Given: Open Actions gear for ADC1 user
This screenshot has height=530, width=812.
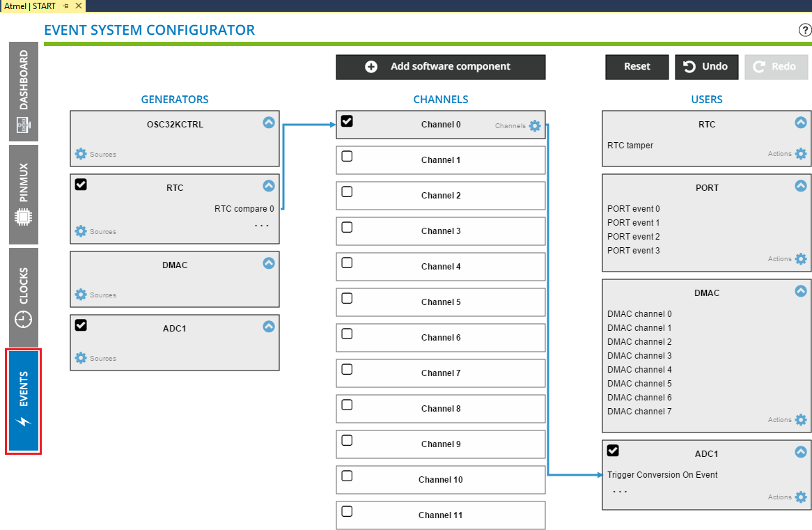Looking at the screenshot, I should (x=800, y=497).
